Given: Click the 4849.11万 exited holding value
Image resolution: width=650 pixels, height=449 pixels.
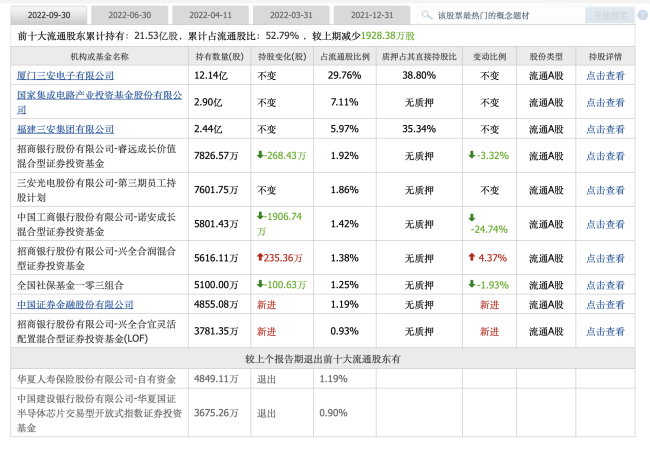Looking at the screenshot, I should (x=216, y=379).
